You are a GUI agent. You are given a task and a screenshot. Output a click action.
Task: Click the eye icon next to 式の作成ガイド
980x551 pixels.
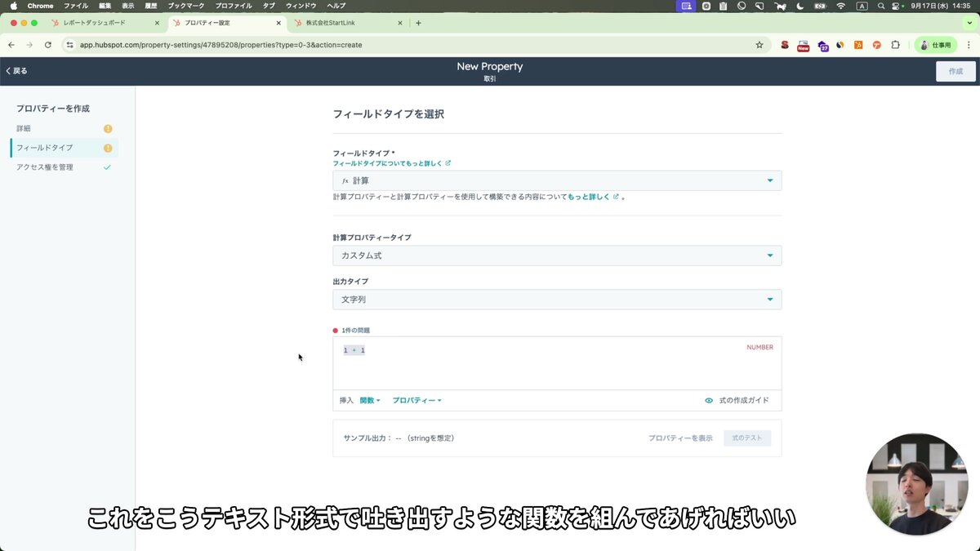[710, 400]
